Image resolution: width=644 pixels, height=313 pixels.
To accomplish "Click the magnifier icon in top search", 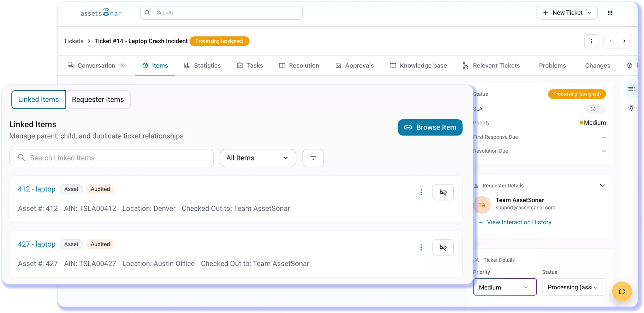I will [x=148, y=13].
